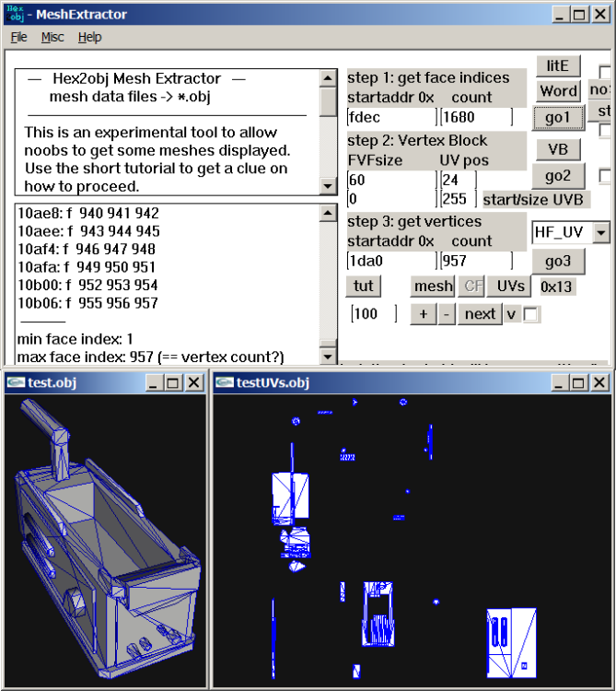Viewport: 616px width, 691px height.
Task: Open the File menu
Action: pyautogui.click(x=19, y=37)
